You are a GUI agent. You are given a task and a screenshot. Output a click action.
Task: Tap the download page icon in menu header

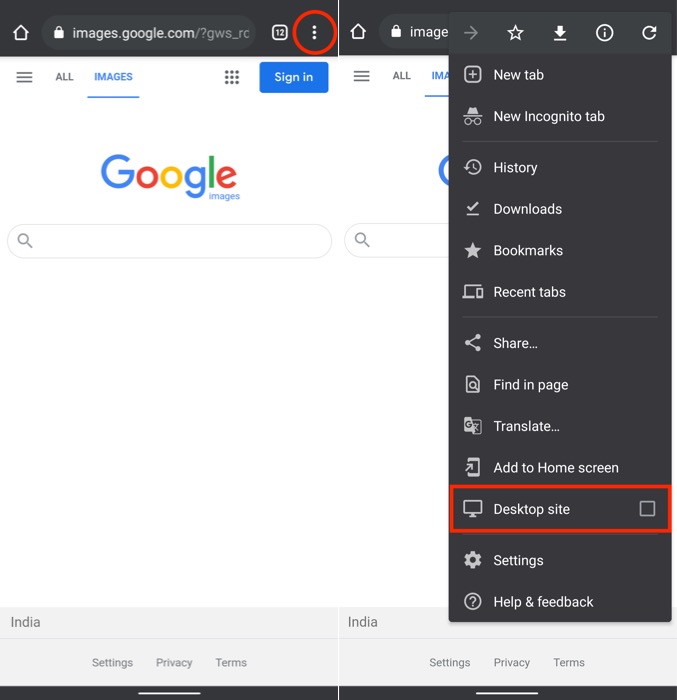click(x=560, y=33)
